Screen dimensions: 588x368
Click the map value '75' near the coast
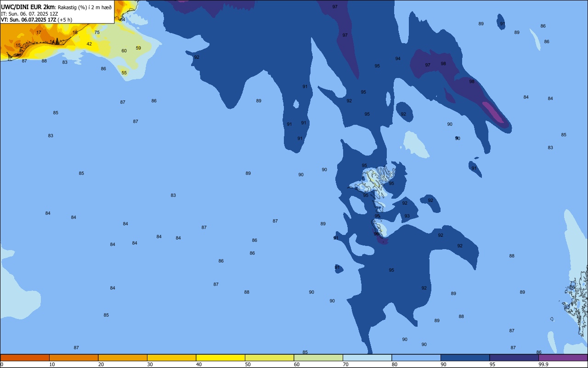click(97, 32)
